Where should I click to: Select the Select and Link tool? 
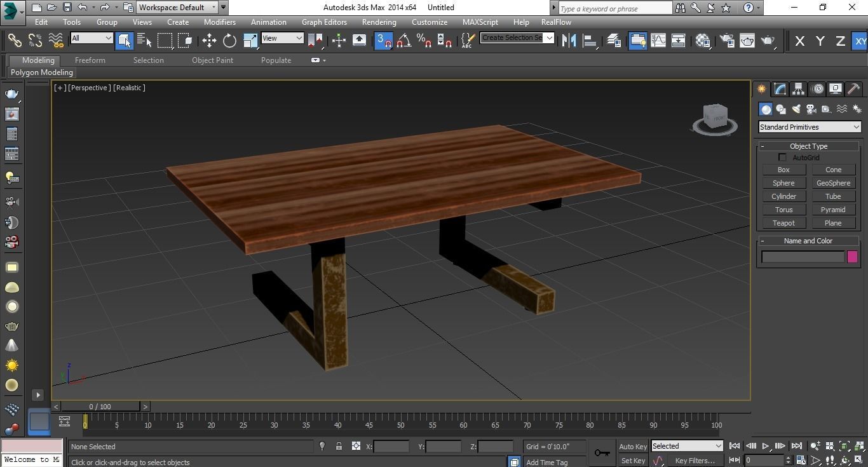tap(15, 40)
